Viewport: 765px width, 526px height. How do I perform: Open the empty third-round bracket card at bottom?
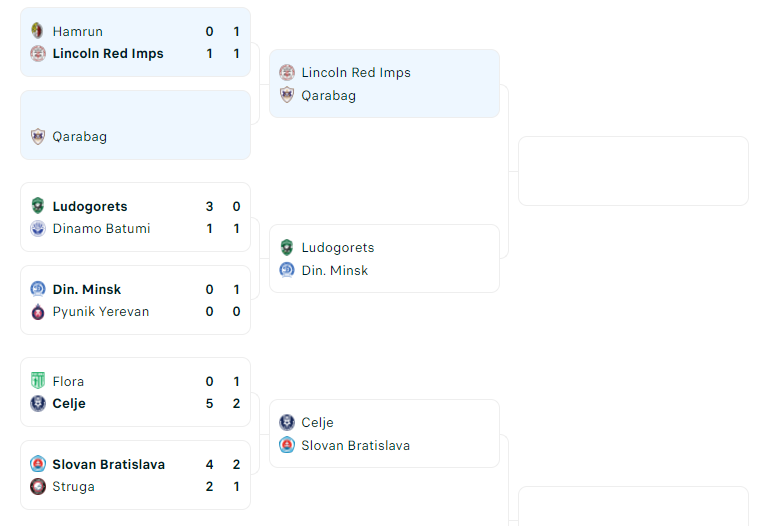pos(633,506)
